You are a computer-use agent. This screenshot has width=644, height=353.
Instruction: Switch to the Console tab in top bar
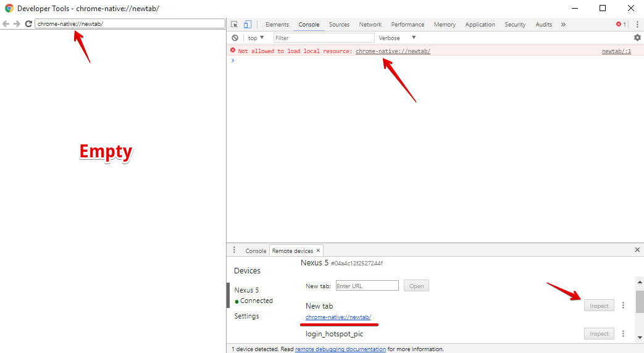[309, 25]
